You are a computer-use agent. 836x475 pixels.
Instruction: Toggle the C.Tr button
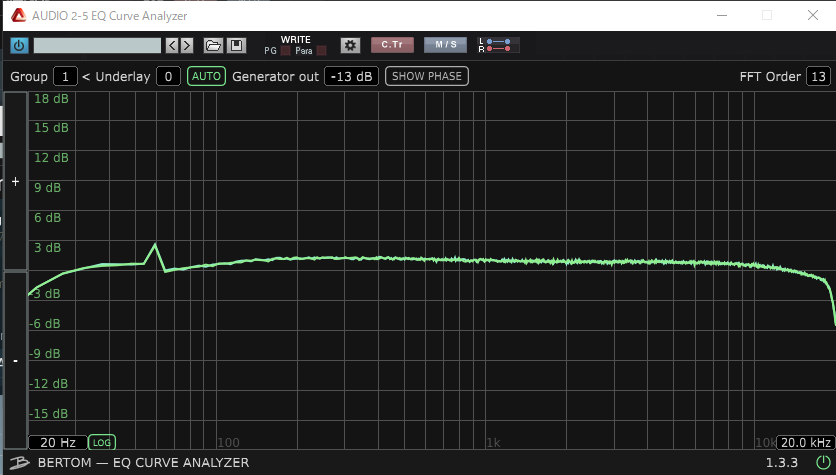pos(392,45)
